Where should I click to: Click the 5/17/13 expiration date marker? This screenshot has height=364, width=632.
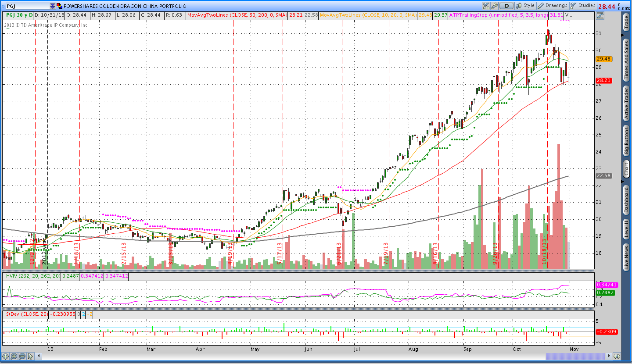(x=280, y=253)
